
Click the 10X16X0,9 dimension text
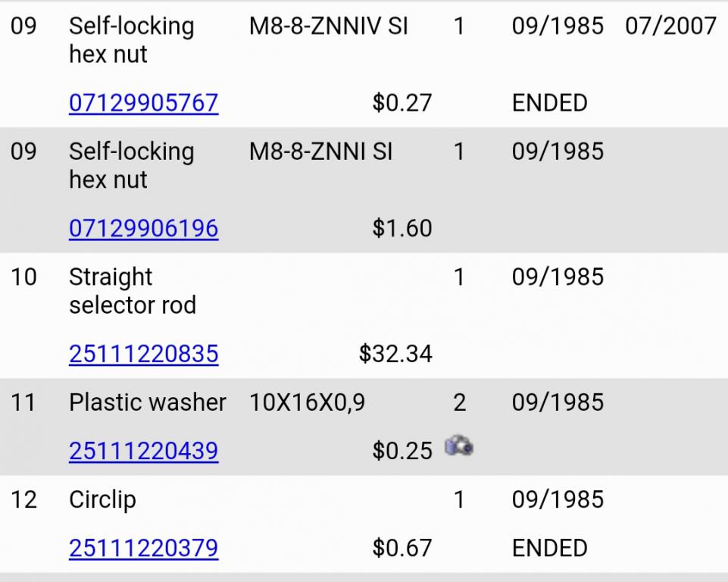click(x=307, y=402)
